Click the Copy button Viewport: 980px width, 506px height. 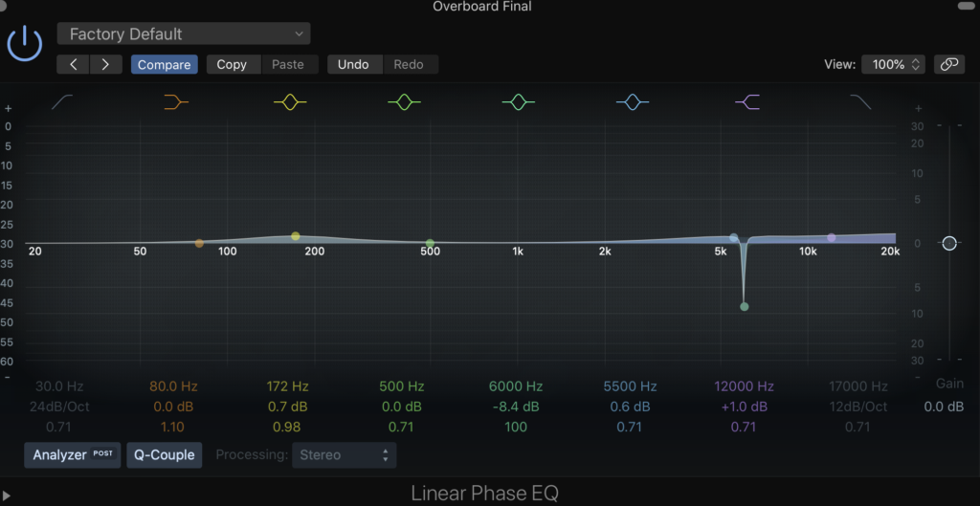click(x=232, y=64)
